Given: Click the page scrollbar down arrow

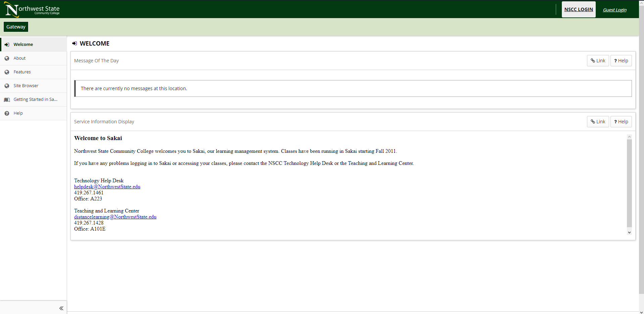Looking at the screenshot, I should [x=641, y=312].
